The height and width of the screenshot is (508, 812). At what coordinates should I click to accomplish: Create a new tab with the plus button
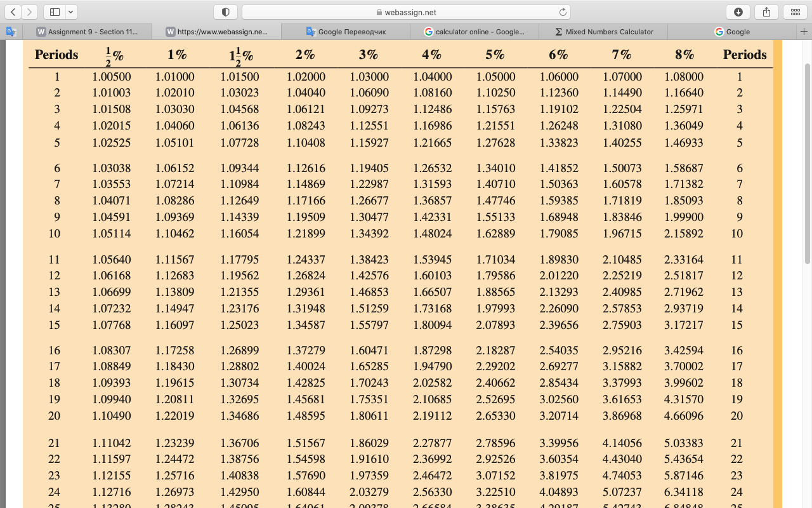(804, 31)
